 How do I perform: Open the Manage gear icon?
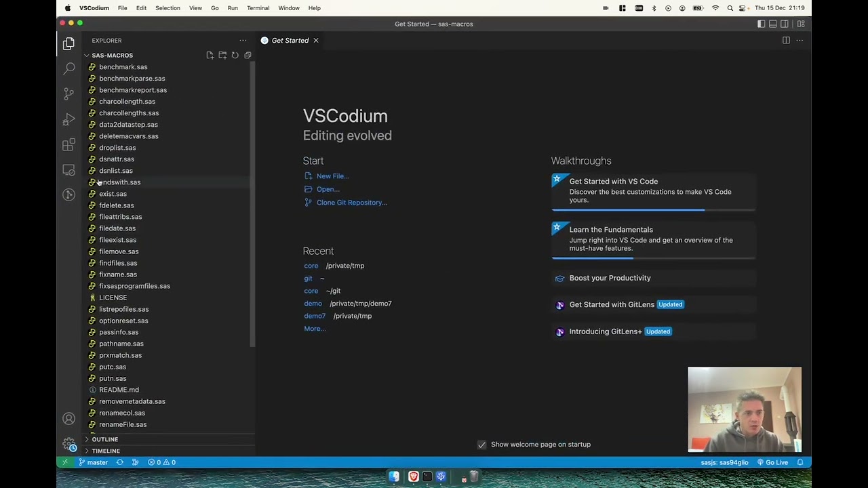pyautogui.click(x=68, y=445)
